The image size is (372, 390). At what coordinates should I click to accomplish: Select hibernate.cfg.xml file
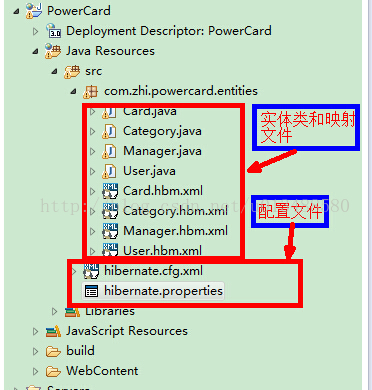tap(153, 271)
